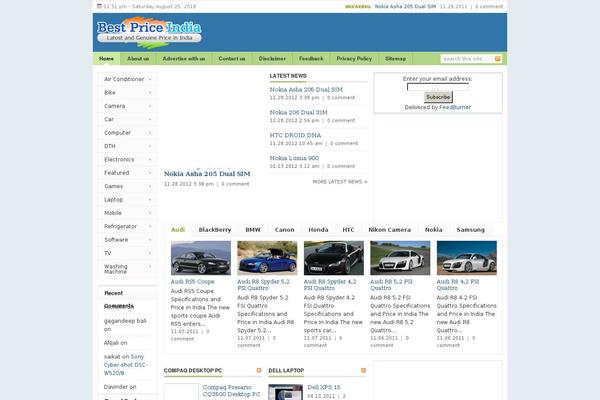Image resolution: width=600 pixels, height=400 pixels.
Task: Open featured Nokia Asha 205 Dual SIM headline
Action: tap(207, 174)
